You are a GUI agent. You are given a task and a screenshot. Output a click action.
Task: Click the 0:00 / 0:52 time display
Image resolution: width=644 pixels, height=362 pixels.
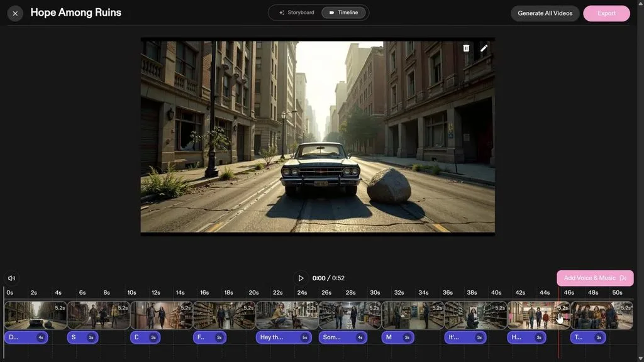coord(328,278)
